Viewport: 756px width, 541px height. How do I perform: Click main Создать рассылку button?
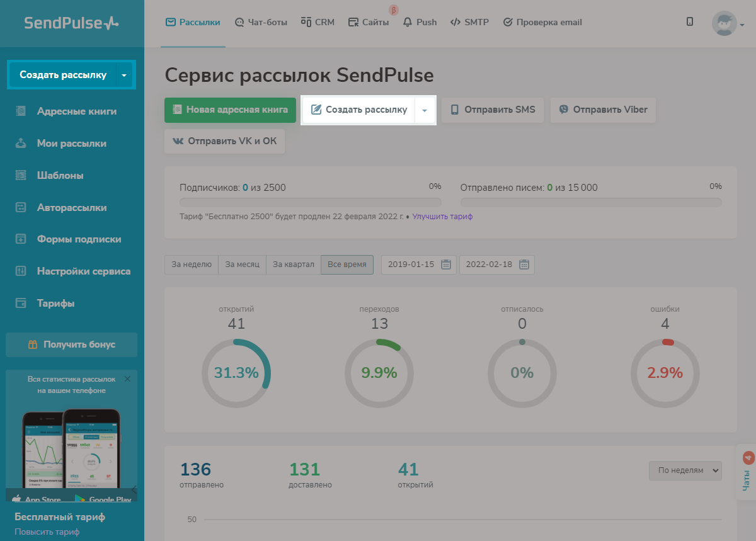tap(359, 110)
